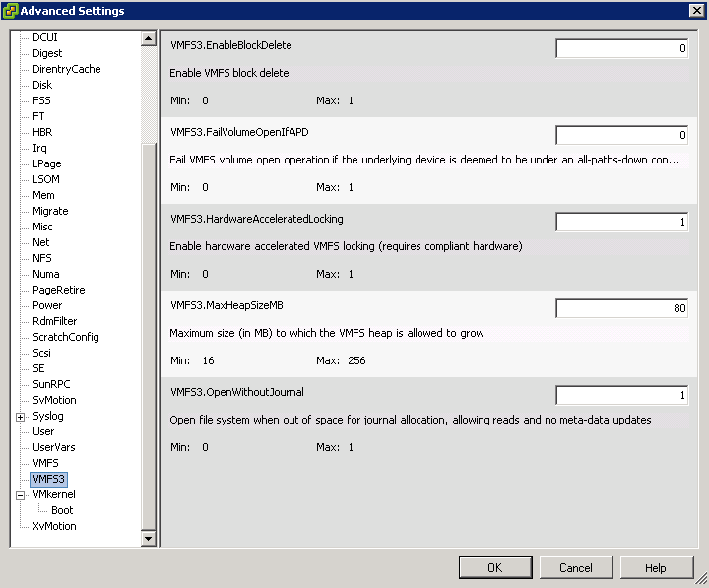Select LPage in the settings tree
Image resolution: width=709 pixels, height=588 pixels.
(x=46, y=163)
